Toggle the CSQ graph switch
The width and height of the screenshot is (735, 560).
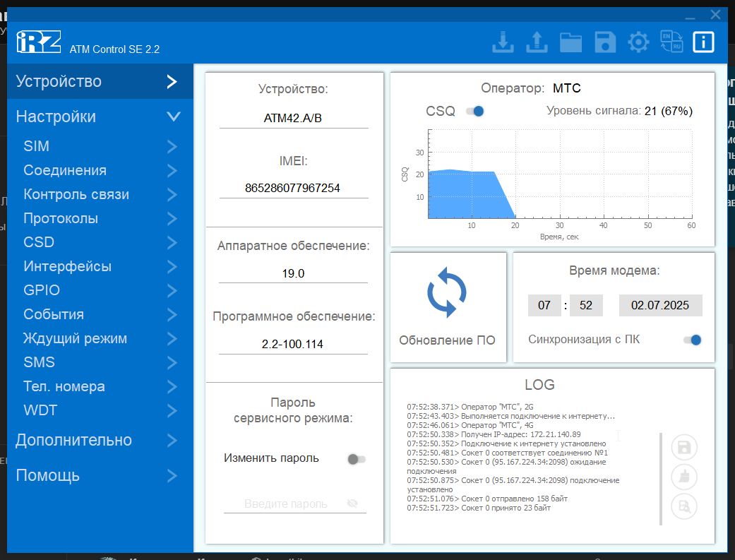click(475, 111)
